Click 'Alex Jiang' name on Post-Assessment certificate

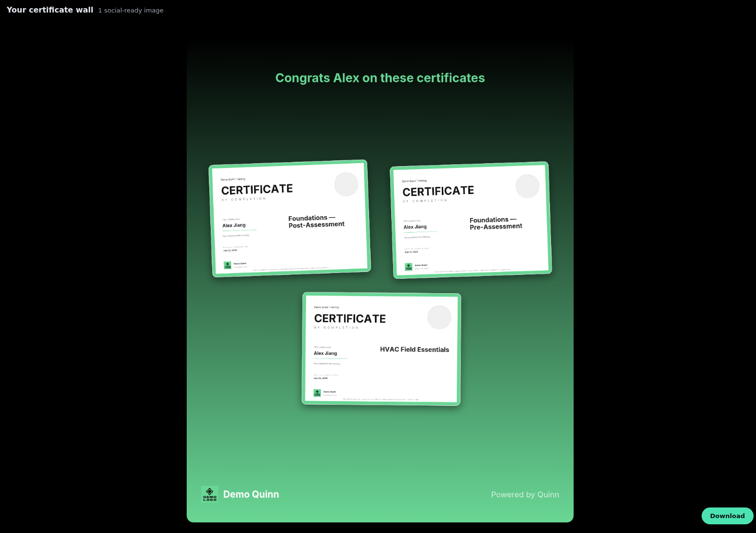pyautogui.click(x=234, y=225)
